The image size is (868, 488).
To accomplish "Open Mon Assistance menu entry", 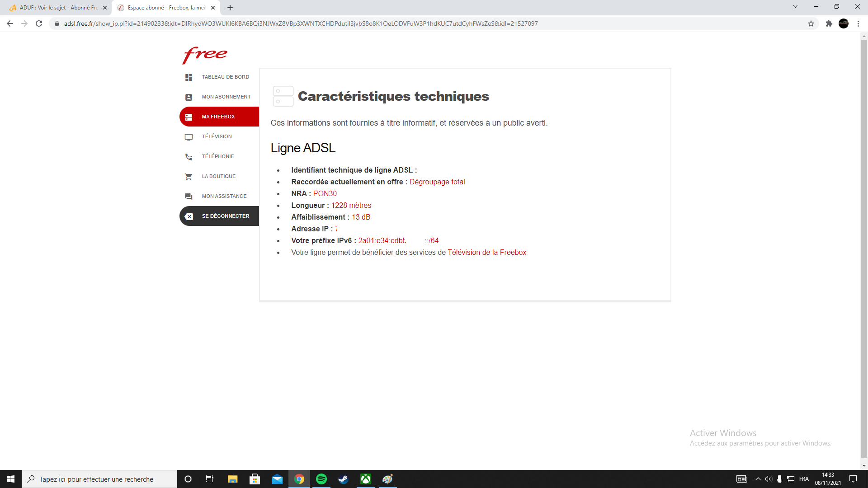I will coord(224,196).
